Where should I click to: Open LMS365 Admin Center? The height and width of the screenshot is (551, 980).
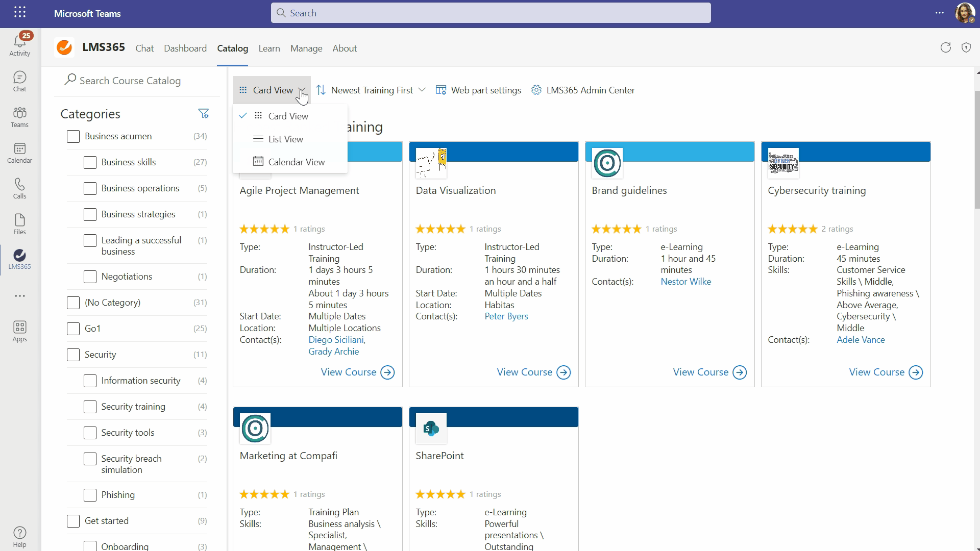point(583,90)
